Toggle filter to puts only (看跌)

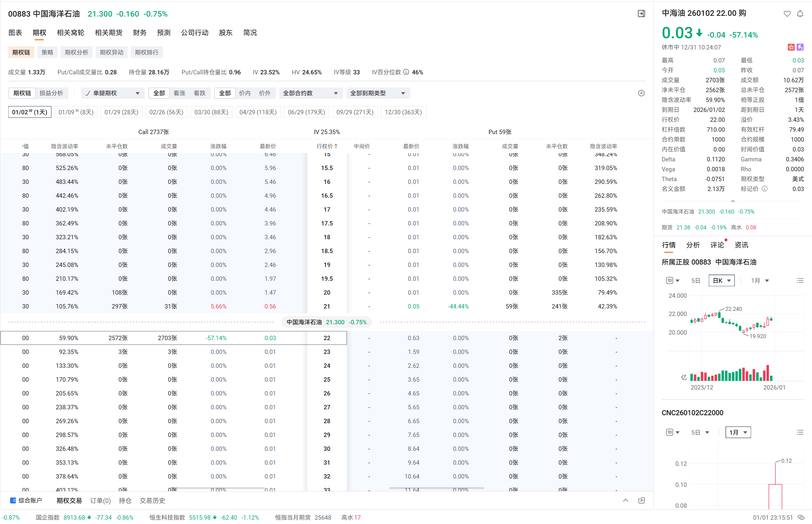pyautogui.click(x=200, y=93)
